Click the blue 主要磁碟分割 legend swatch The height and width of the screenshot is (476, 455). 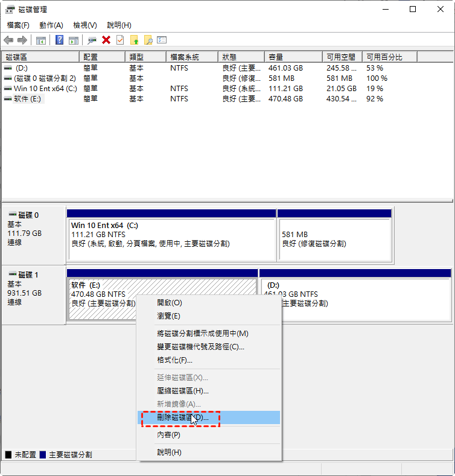tap(42, 454)
